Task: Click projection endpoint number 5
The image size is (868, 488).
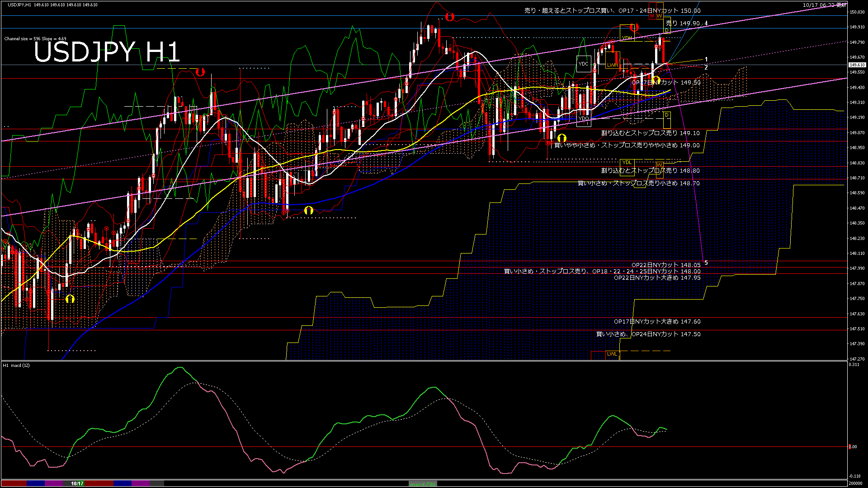Action: click(x=706, y=263)
